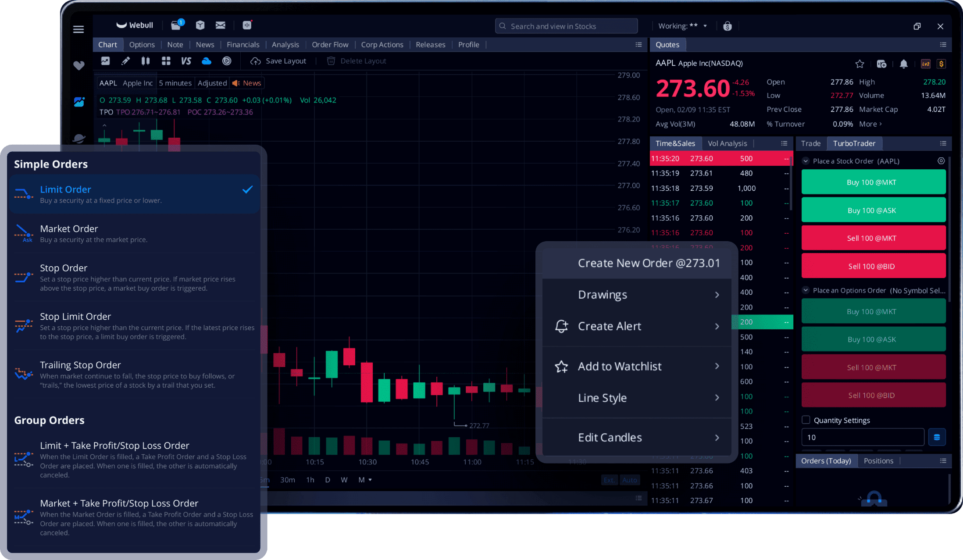
Task: Toggle the Auto scale button
Action: point(629,480)
